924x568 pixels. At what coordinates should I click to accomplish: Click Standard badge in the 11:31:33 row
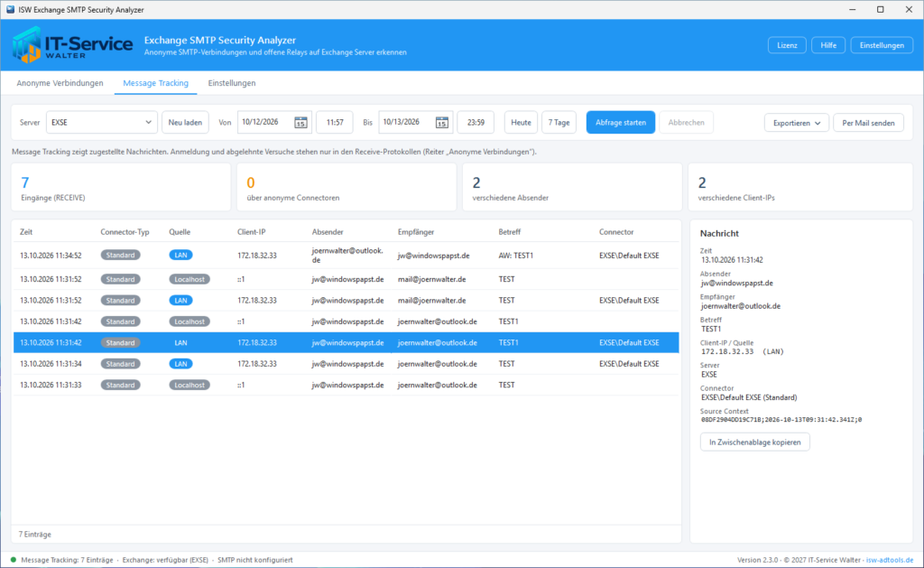pyautogui.click(x=120, y=386)
